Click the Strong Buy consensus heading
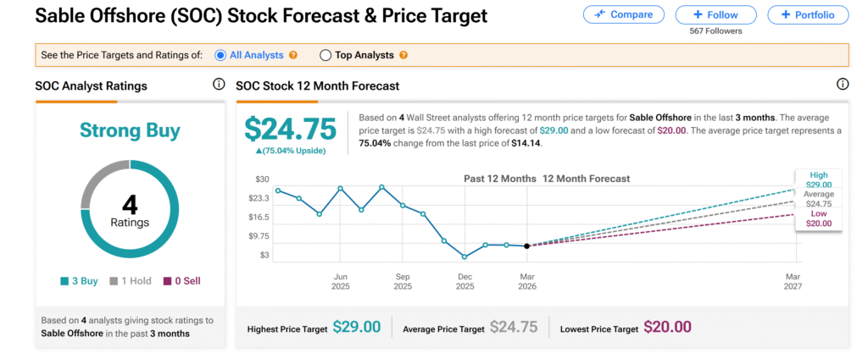Screen dimensions: 868x364 [130, 130]
